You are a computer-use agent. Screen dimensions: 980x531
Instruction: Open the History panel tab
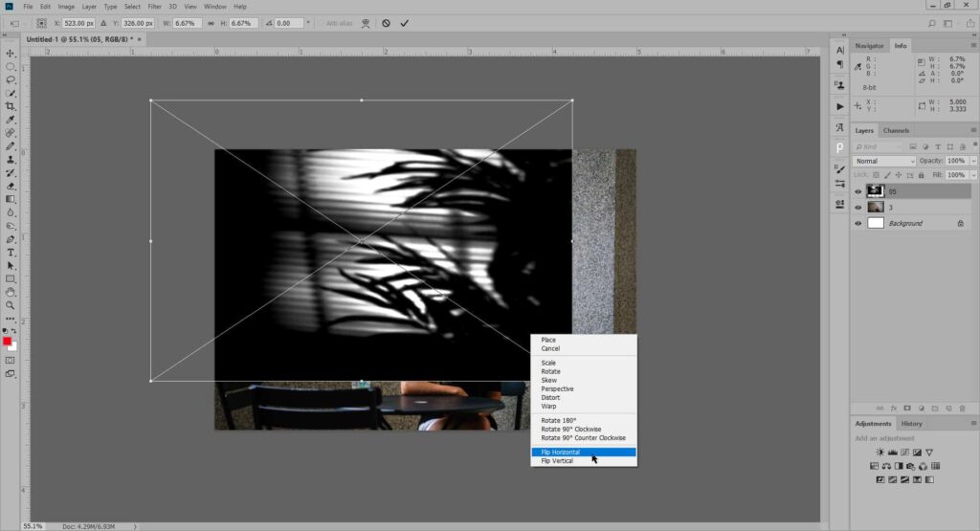(x=911, y=423)
